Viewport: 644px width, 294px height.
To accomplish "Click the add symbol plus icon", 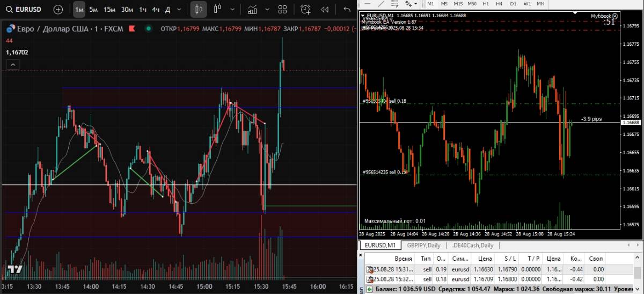I will click(x=58, y=9).
